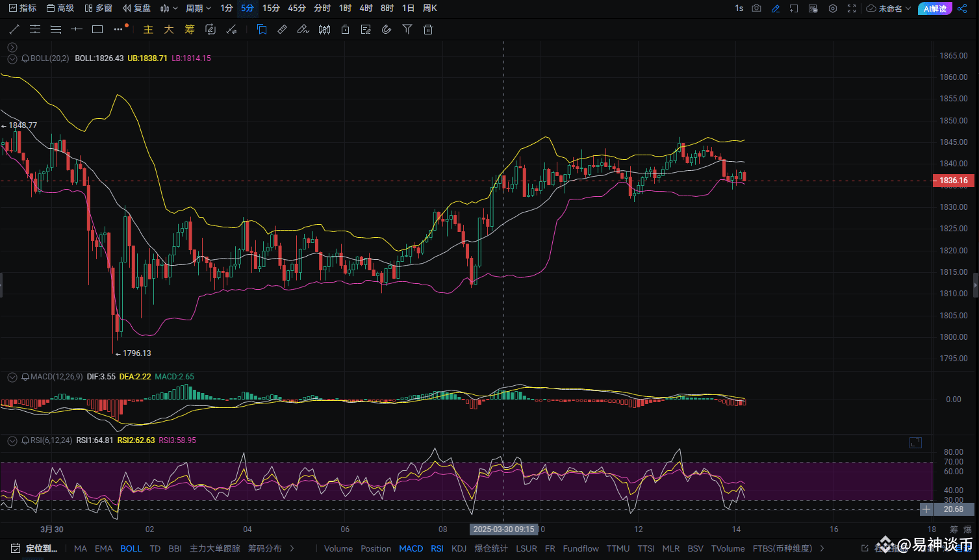This screenshot has width=979, height=560.
Task: Select the 1日 daily timeframe
Action: 408,8
